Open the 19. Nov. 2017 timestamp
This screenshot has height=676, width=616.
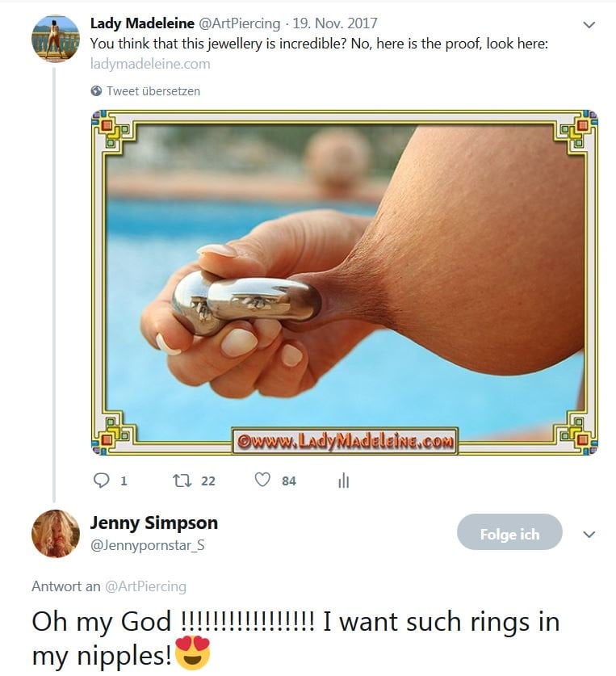335,23
